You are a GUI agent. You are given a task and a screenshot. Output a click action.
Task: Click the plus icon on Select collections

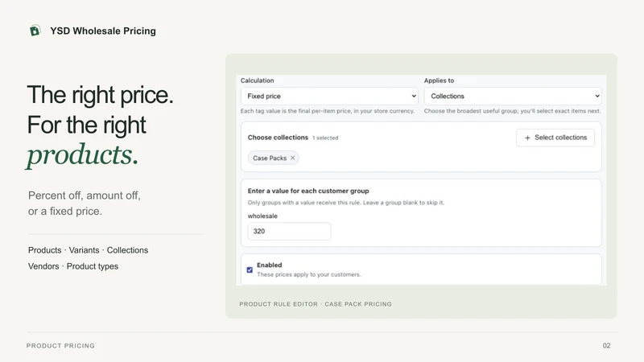point(527,138)
